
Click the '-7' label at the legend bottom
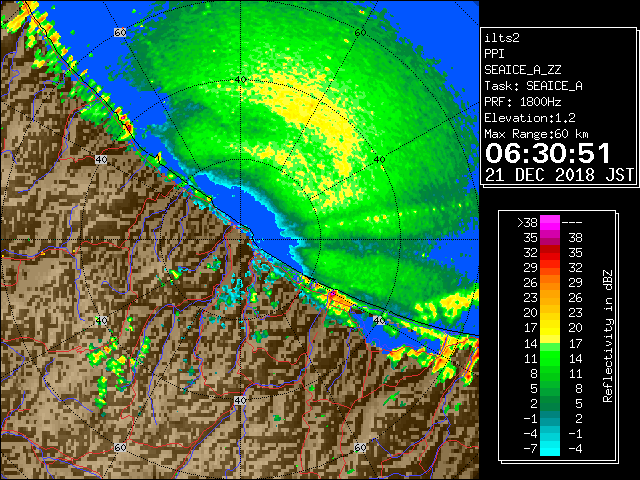[x=530, y=449]
